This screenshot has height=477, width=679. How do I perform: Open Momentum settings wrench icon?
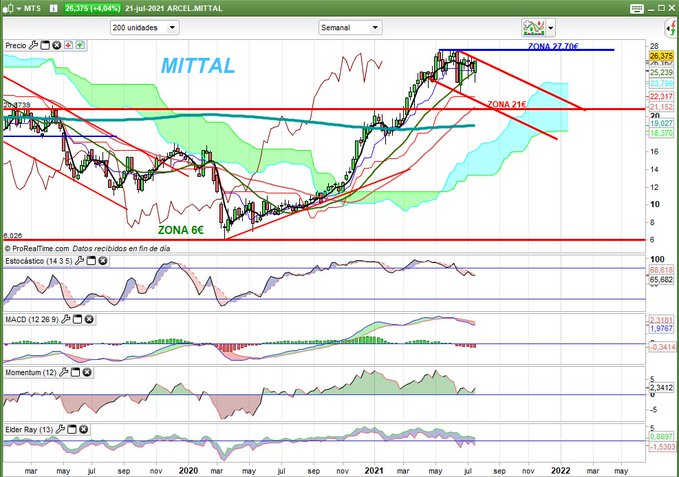[x=64, y=372]
